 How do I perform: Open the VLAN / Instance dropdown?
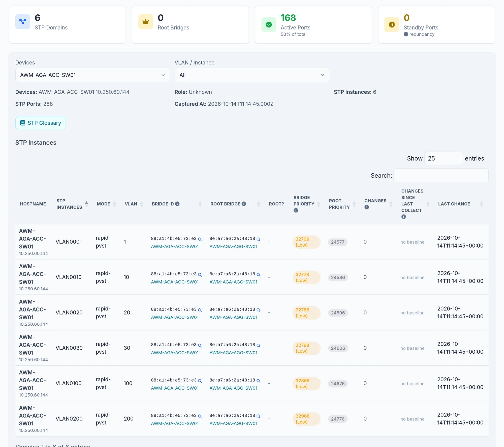(252, 75)
